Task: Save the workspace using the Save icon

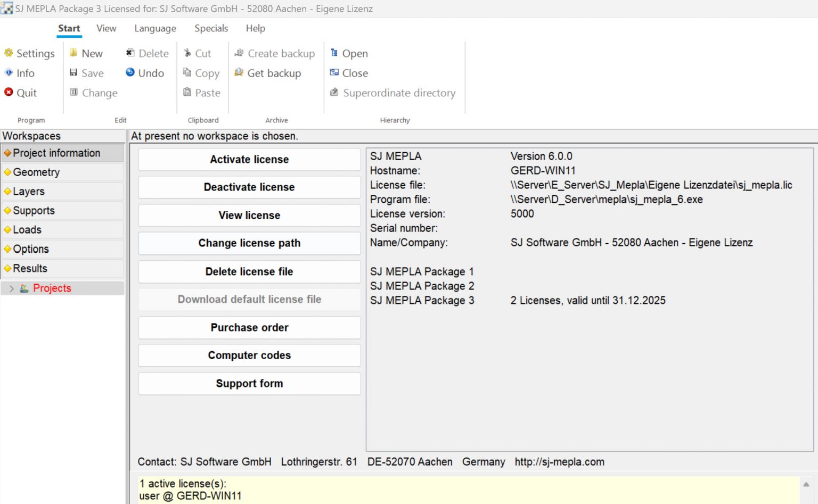Action: coord(74,72)
